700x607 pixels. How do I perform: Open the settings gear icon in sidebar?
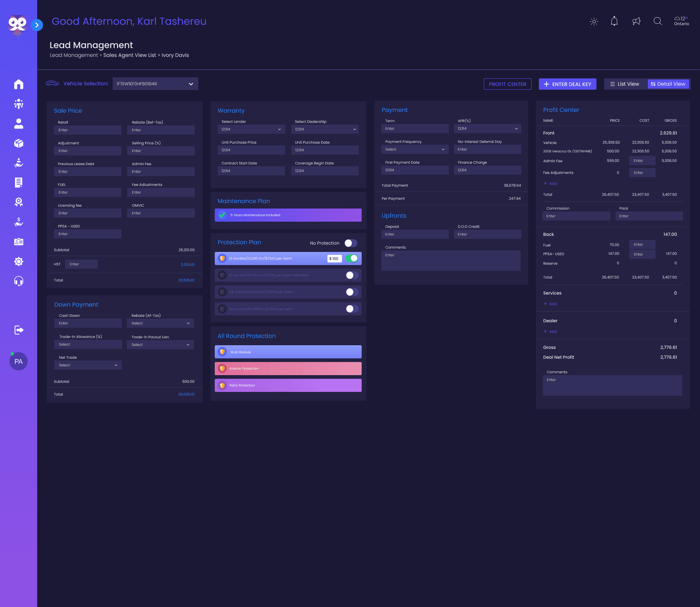click(x=19, y=261)
